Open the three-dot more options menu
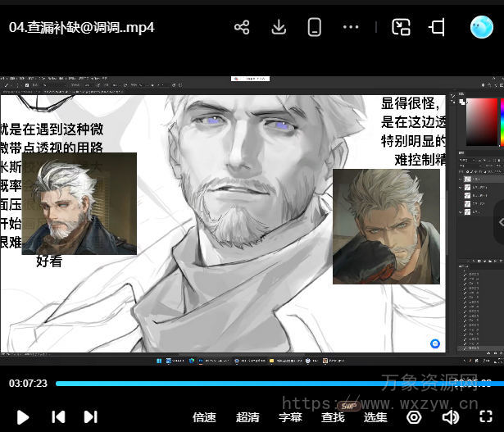 [351, 27]
